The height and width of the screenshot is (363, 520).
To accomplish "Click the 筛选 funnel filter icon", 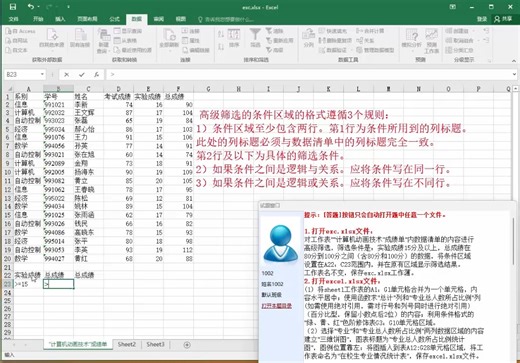I will pos(255,38).
